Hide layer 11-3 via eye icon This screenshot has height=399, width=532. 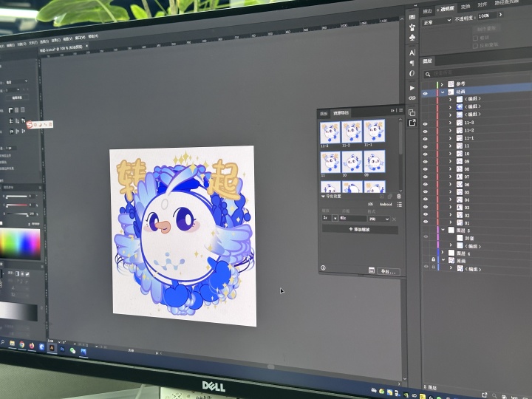425,124
